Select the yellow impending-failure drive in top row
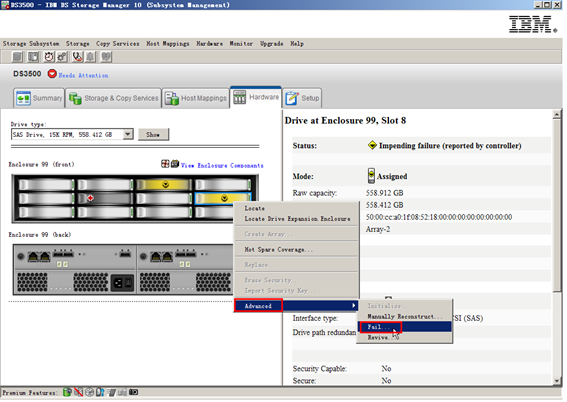Viewport: 567px width, 402px height. [164, 185]
